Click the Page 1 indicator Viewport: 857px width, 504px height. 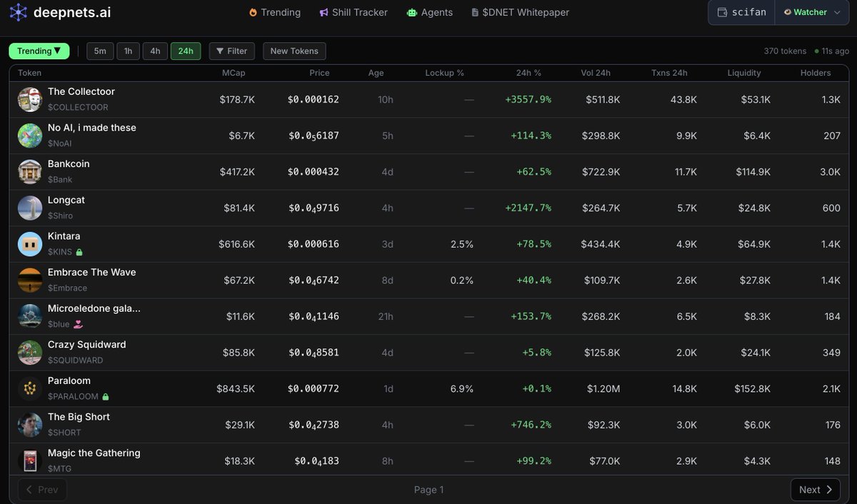tap(428, 490)
